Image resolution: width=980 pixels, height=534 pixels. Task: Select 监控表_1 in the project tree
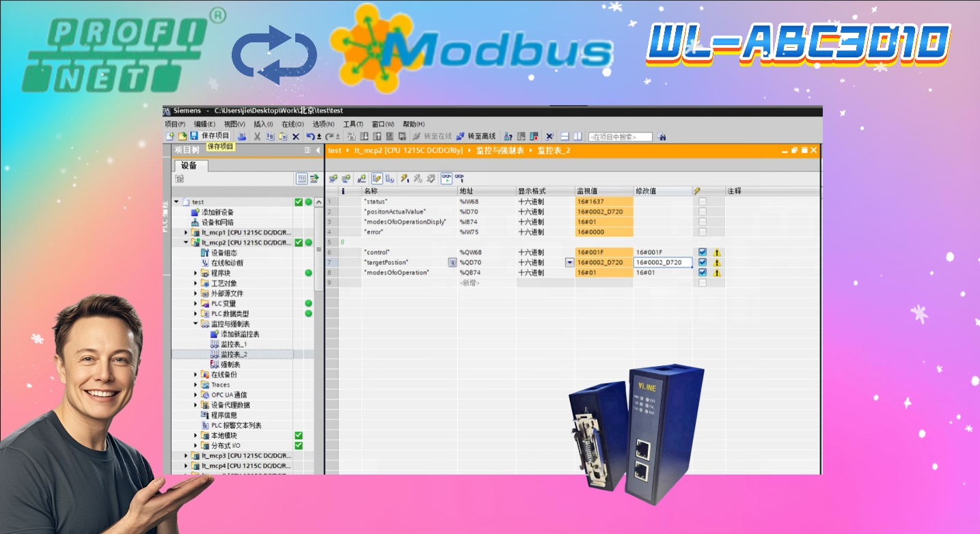coord(228,344)
